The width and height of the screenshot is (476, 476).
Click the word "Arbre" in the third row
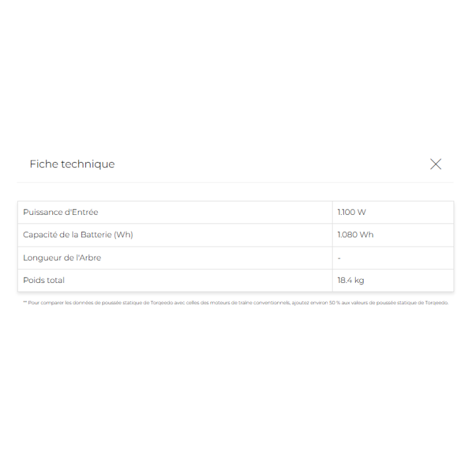tap(89, 257)
